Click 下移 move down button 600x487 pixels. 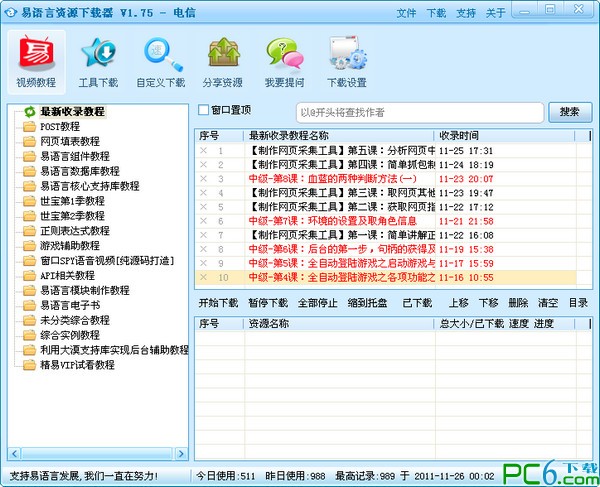coord(489,303)
